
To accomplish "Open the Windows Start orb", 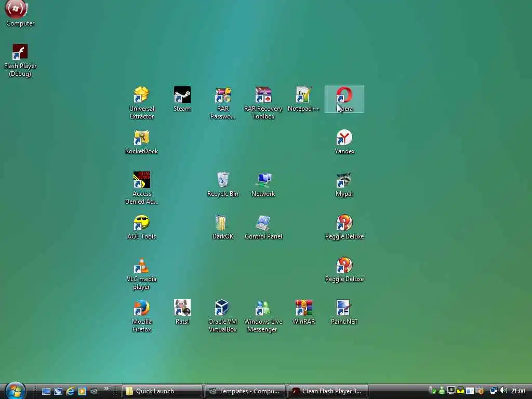I will point(15,390).
